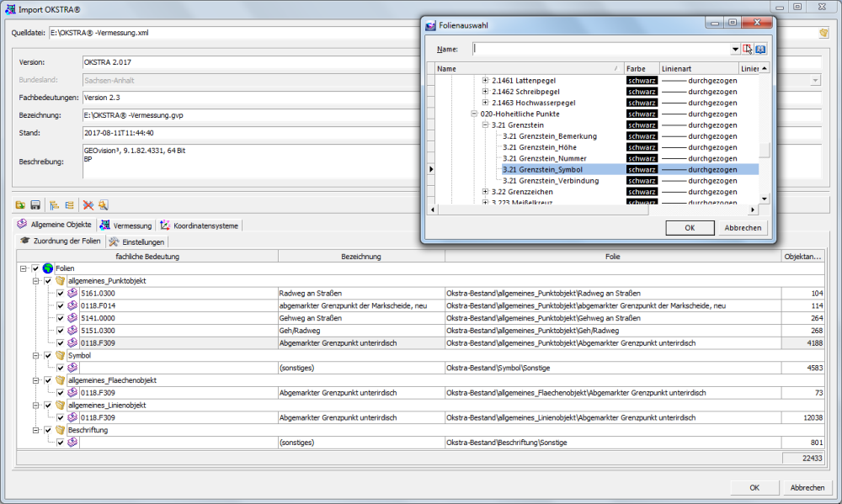Click the folder icon beside Symbol
842x504 pixels.
tap(60, 355)
